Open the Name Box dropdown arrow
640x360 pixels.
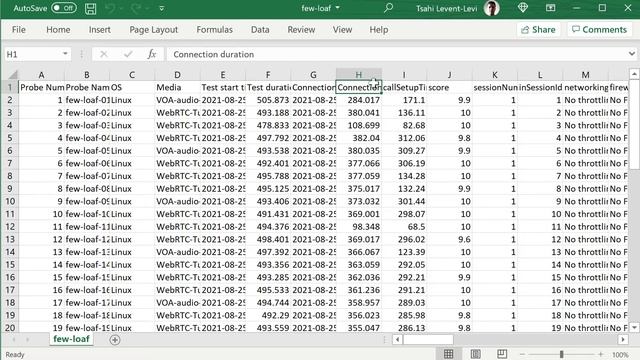65,54
